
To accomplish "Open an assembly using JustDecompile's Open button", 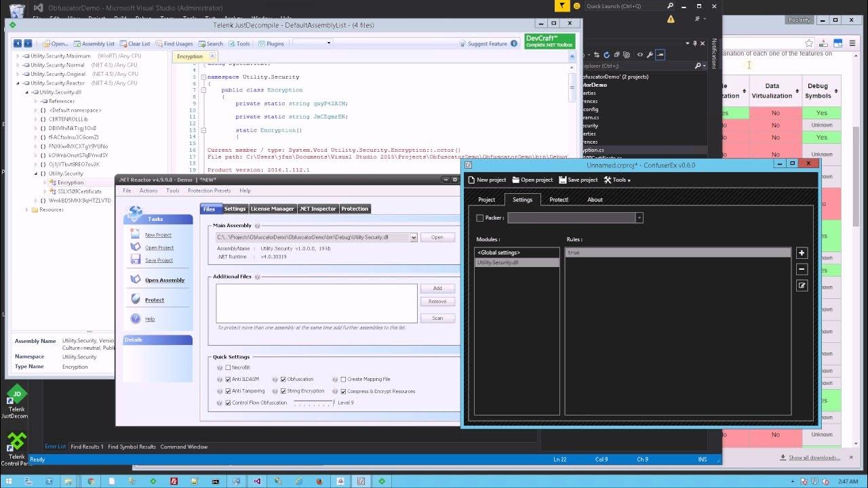I will tap(55, 43).
